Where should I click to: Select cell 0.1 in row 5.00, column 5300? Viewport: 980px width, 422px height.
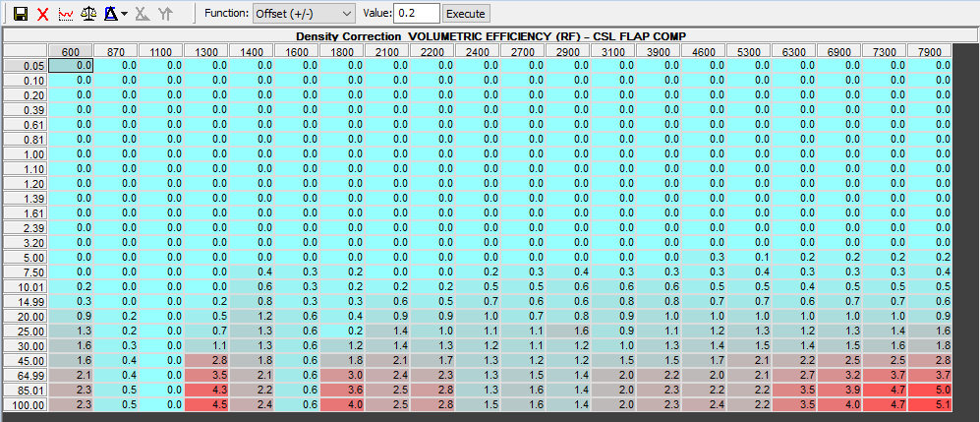(749, 257)
